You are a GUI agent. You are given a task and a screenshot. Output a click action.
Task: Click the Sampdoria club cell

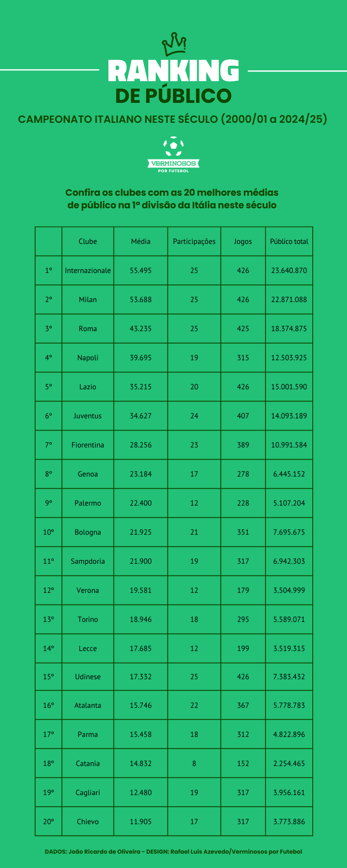pos(88,561)
